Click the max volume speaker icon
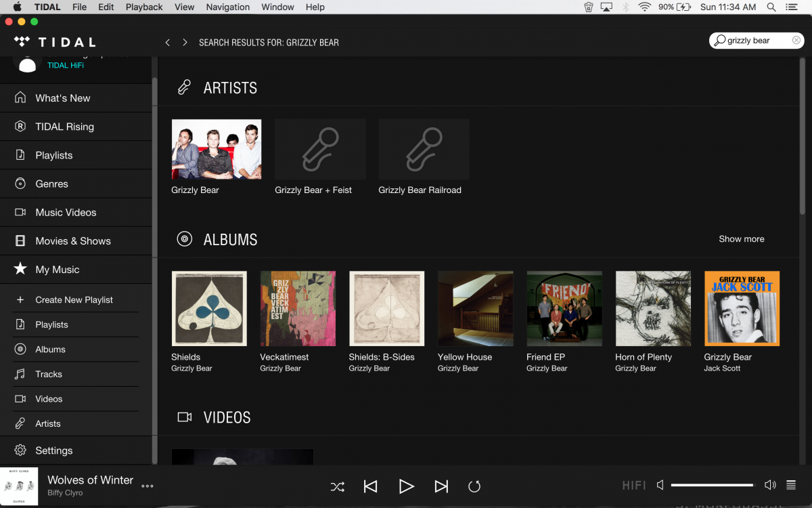The image size is (812, 508). pos(770,485)
